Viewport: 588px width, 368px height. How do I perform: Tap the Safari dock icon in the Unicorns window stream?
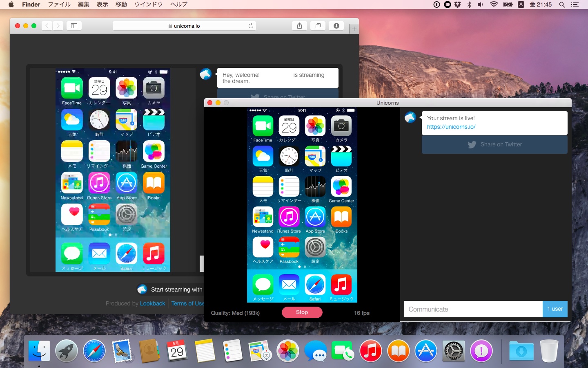pyautogui.click(x=315, y=285)
